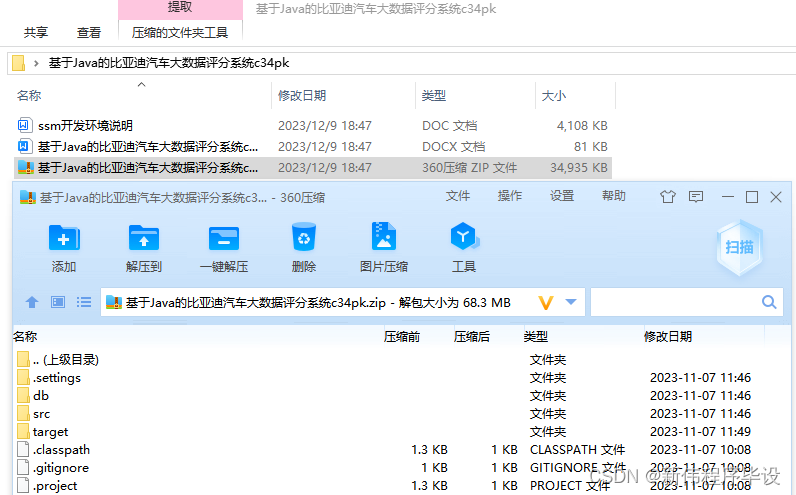Click the 2023-11-07 11:49 date cell
796x495 pixels.
(x=700, y=432)
